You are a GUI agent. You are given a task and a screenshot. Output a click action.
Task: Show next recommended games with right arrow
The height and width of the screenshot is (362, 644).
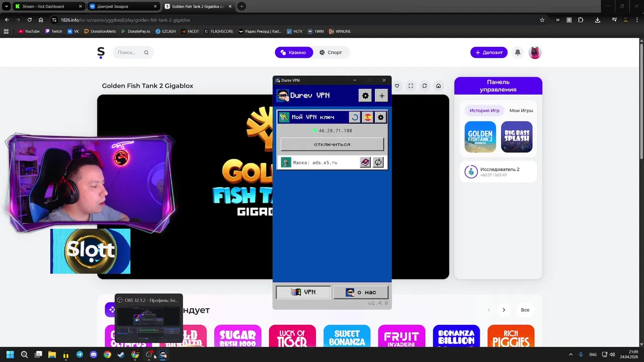[x=504, y=310]
